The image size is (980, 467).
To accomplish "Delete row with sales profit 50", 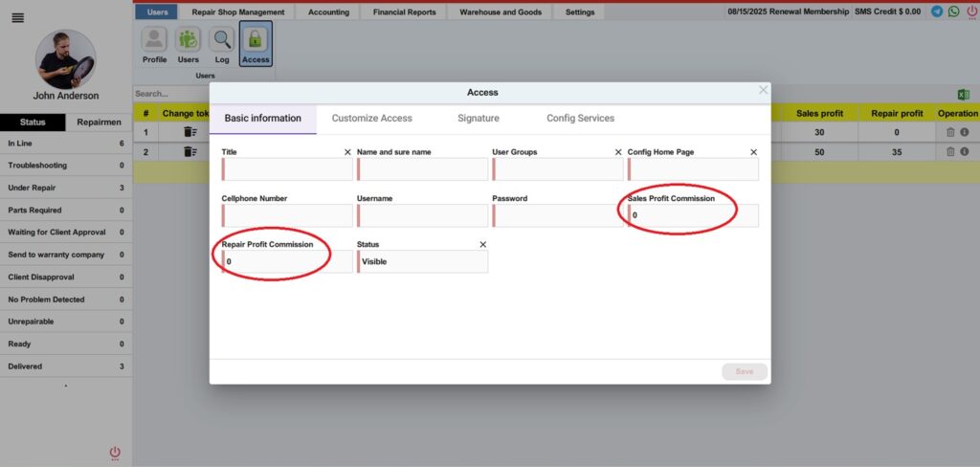I will 950,151.
